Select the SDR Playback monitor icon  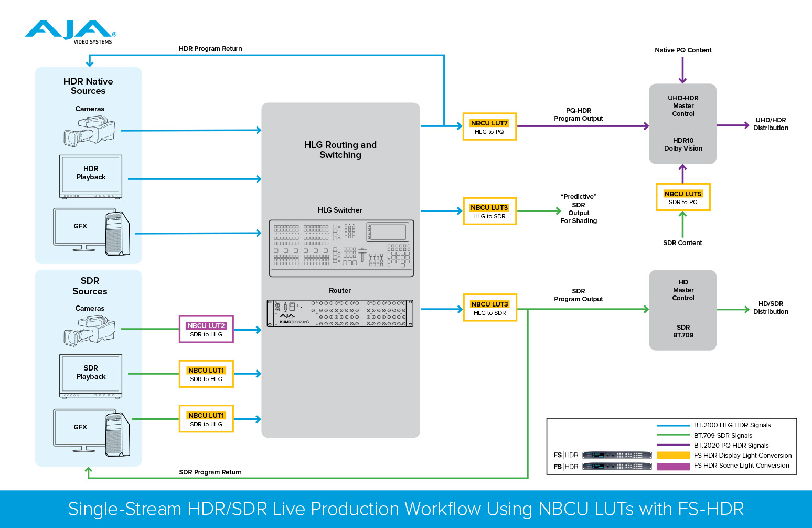(91, 376)
